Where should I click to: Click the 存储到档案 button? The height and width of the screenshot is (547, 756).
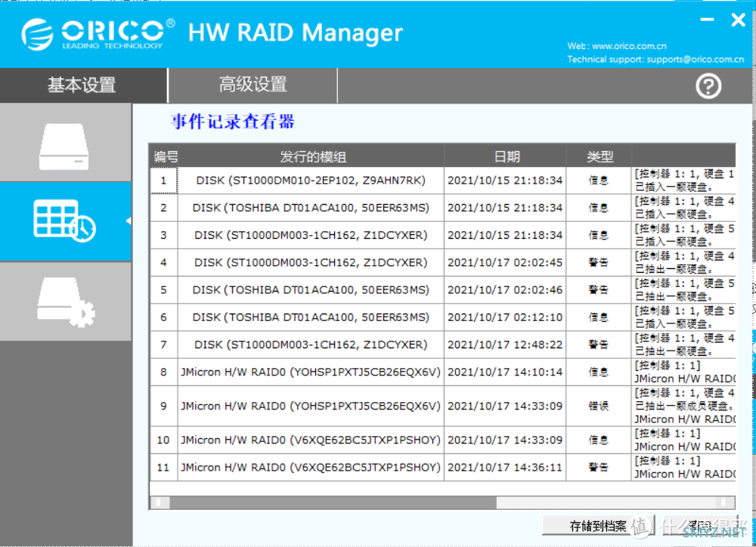598,526
